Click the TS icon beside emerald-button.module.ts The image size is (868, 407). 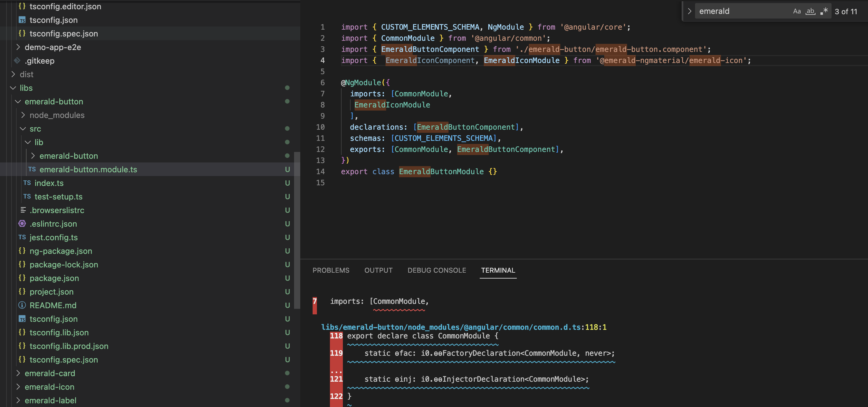[32, 170]
